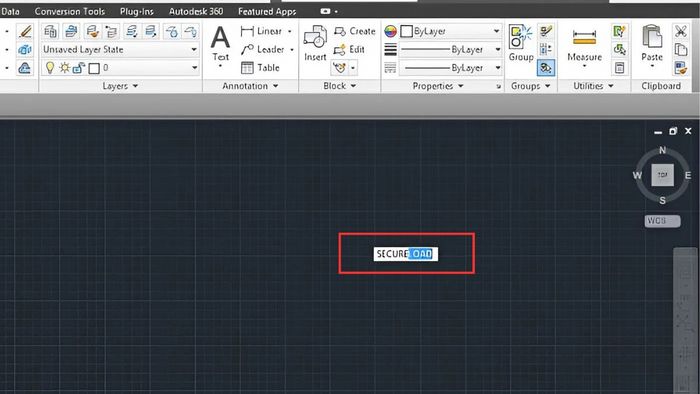The image size is (700, 394).
Task: Click the Group objects icon
Action: [521, 43]
